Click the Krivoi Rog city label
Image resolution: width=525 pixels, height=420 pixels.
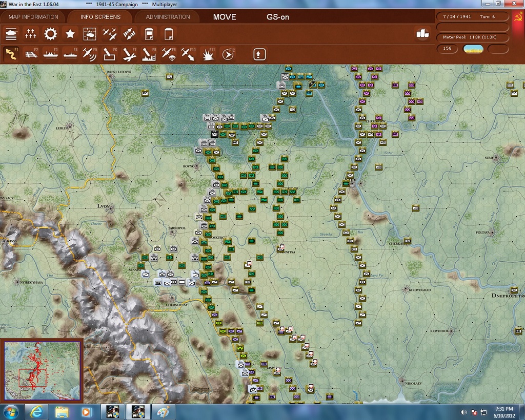click(x=439, y=331)
